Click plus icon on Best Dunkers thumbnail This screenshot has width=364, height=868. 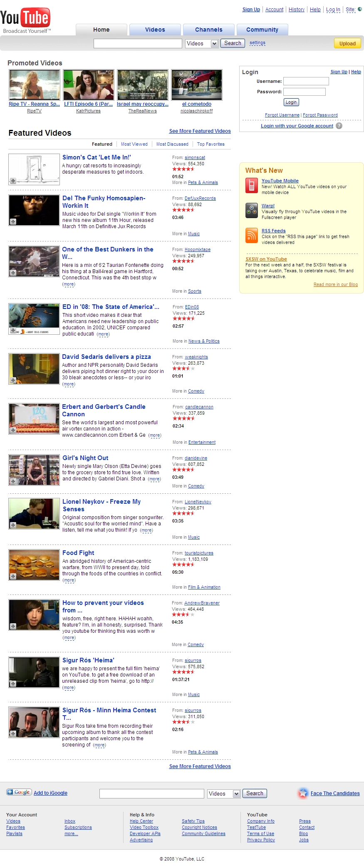(x=13, y=273)
